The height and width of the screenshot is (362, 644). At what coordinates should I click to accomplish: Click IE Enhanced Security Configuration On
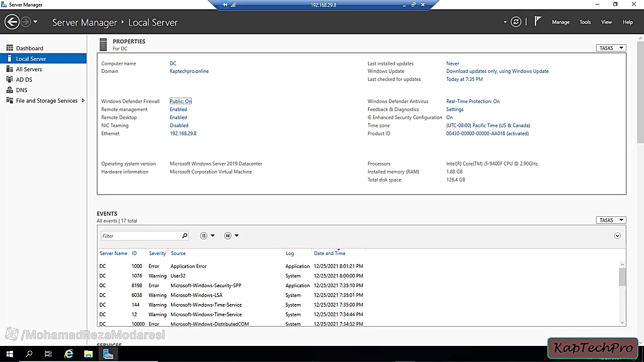[449, 117]
